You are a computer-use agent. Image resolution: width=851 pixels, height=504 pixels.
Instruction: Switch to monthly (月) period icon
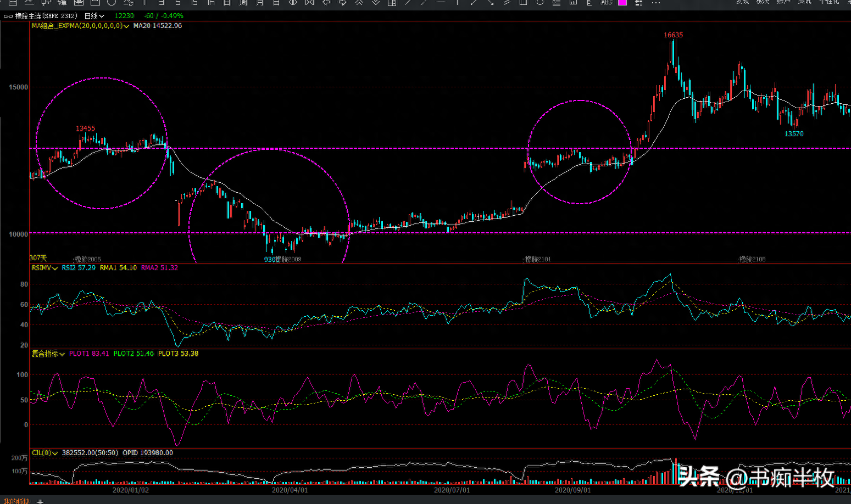(260, 2)
